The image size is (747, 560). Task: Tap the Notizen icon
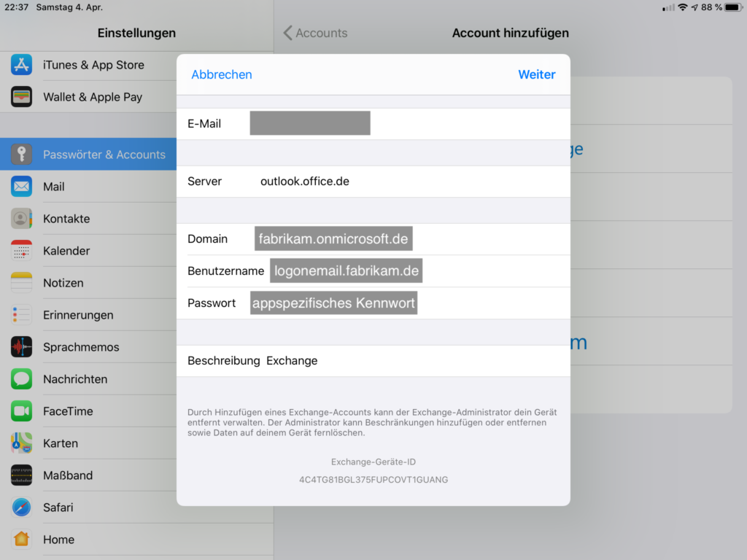21,283
